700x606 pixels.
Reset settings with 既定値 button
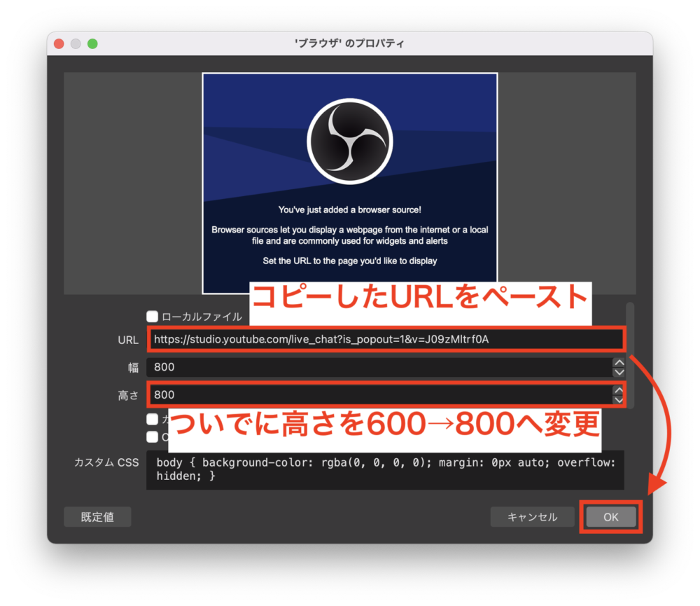(x=97, y=516)
